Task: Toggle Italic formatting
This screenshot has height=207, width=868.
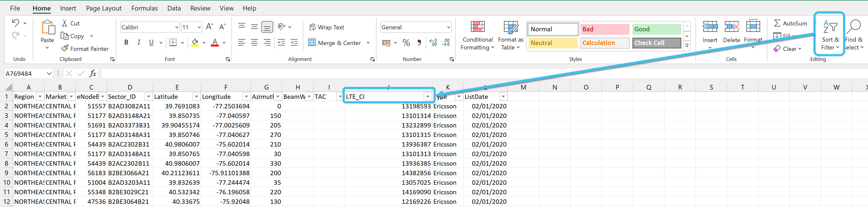Action: [139, 43]
